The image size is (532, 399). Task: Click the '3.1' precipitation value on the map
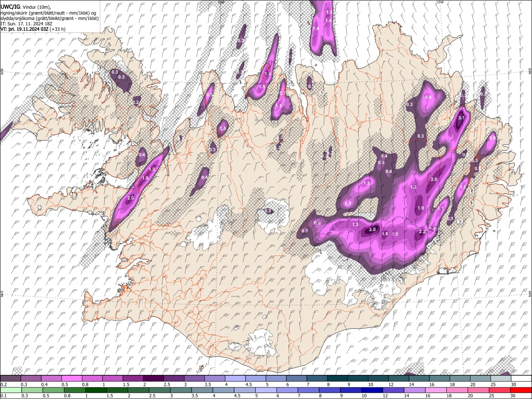click(461, 118)
